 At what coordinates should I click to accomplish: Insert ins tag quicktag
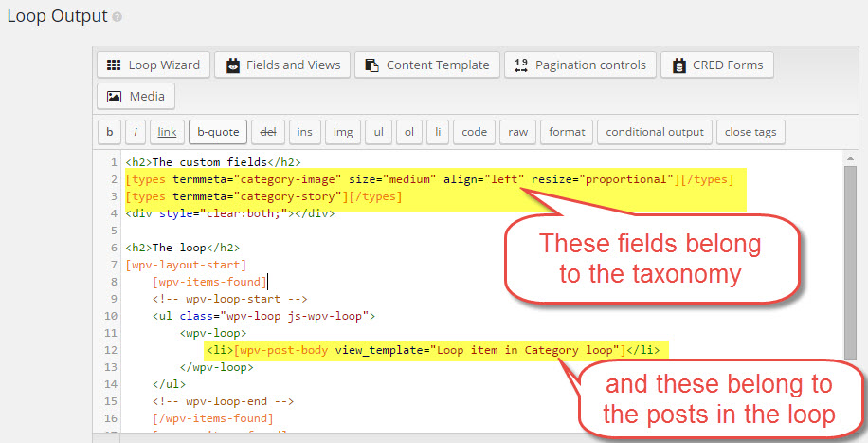pos(304,132)
